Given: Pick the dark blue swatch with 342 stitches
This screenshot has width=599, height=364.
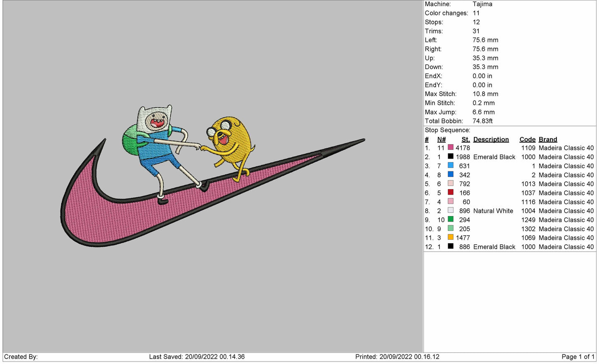Looking at the screenshot, I should [x=450, y=174].
